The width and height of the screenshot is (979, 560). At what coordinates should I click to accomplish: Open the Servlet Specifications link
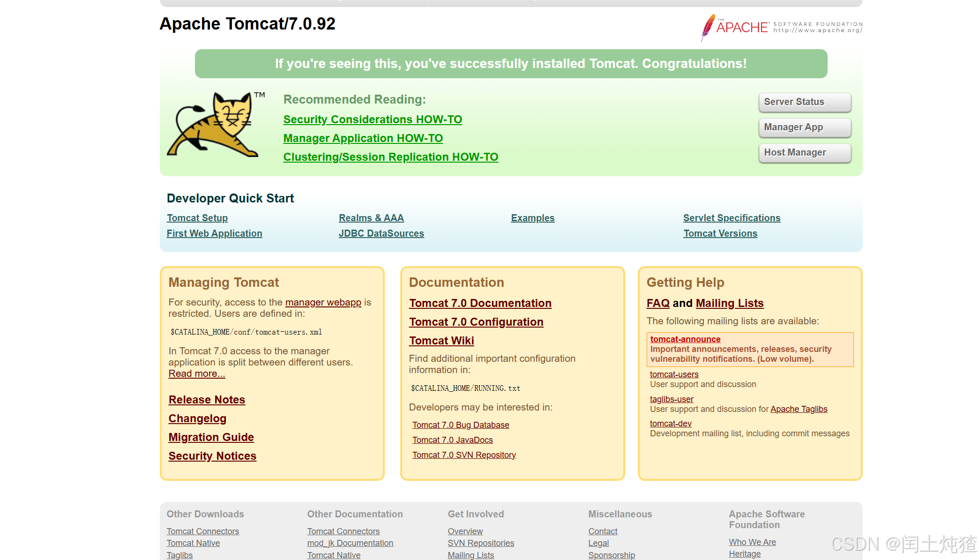732,218
